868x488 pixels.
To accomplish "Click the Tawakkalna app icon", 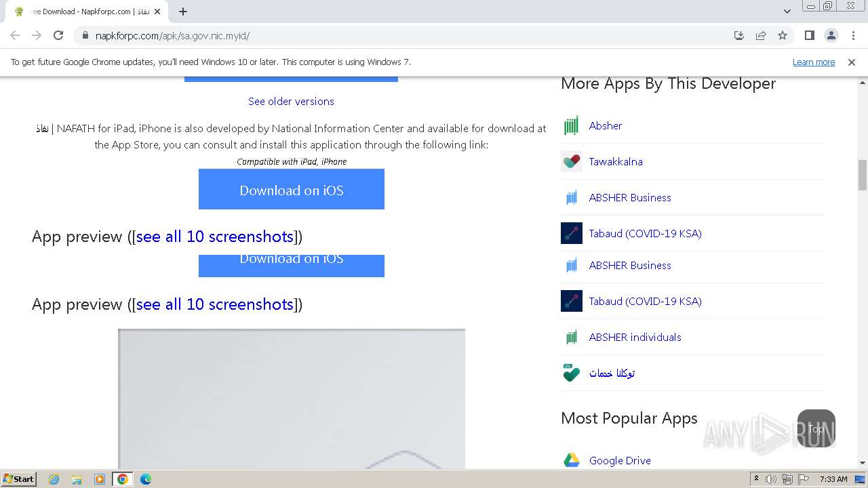I will point(572,161).
